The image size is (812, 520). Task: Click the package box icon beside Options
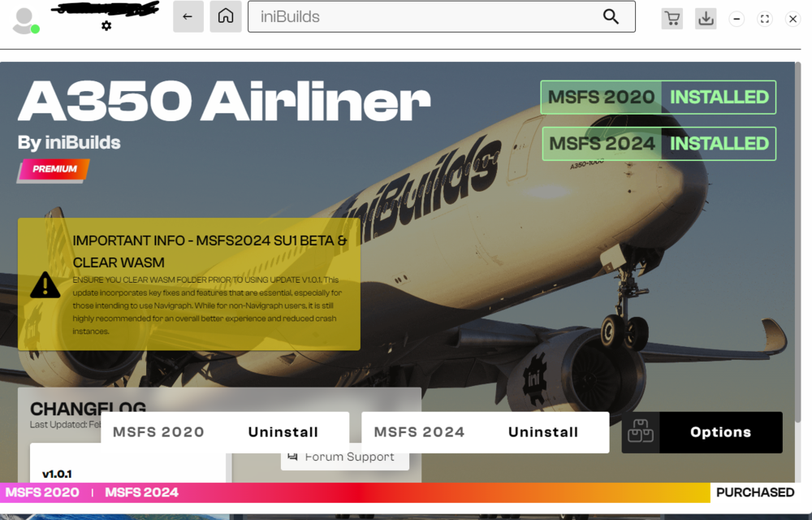[641, 432]
